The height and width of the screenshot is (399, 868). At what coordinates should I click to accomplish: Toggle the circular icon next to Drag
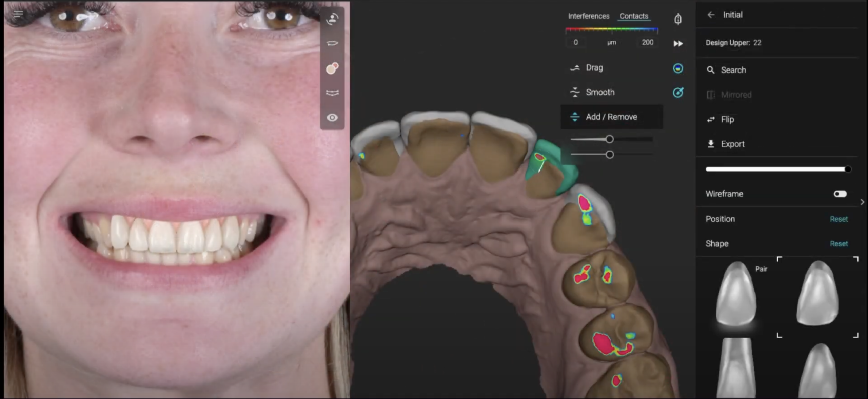coord(678,68)
